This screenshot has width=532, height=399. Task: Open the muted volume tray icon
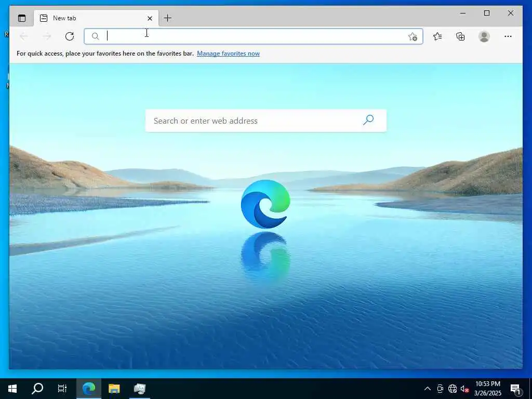coord(464,389)
